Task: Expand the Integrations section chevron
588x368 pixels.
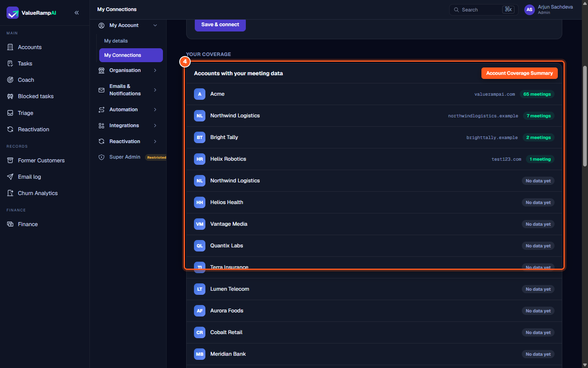Action: point(155,126)
